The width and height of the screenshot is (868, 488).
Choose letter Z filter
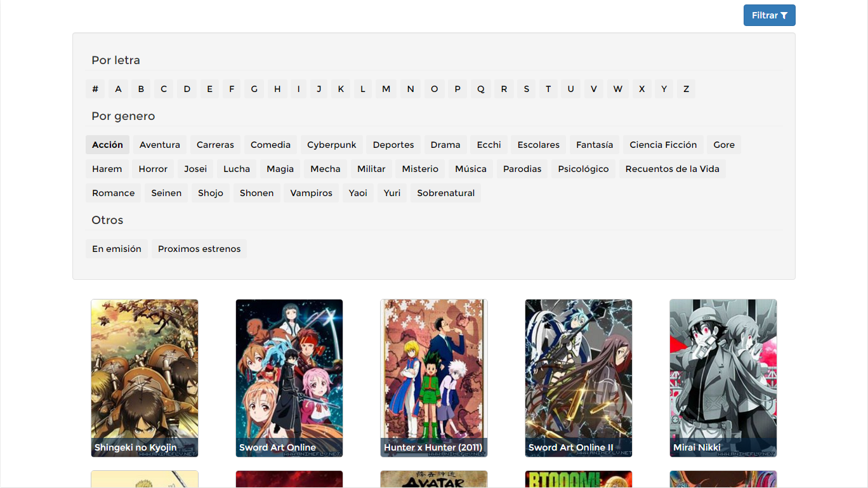coord(686,89)
